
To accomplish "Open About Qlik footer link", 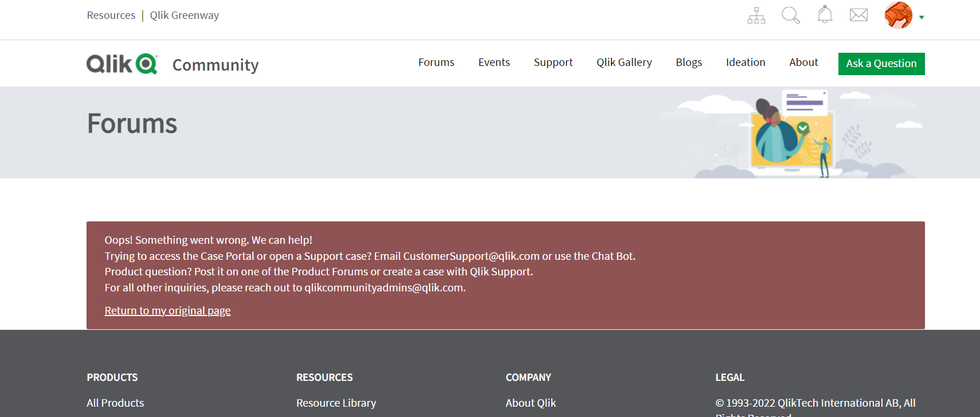I will click(x=531, y=403).
